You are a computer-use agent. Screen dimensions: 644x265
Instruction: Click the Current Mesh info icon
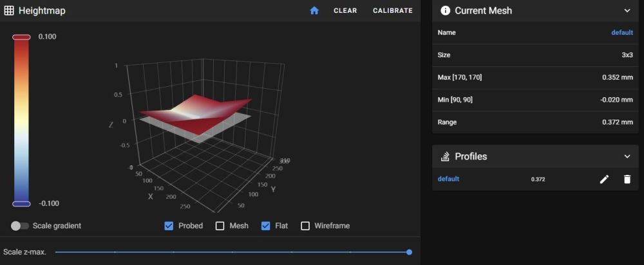click(x=445, y=11)
